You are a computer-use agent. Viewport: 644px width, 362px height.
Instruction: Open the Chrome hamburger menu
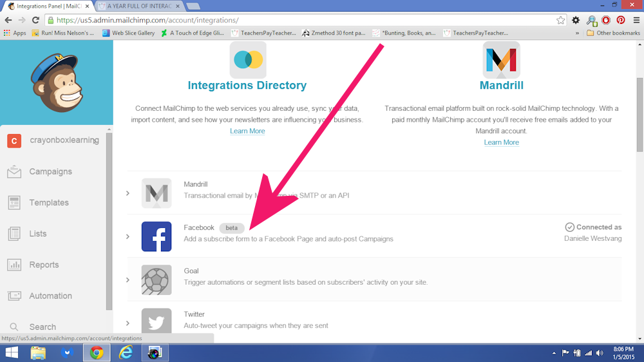(x=636, y=20)
